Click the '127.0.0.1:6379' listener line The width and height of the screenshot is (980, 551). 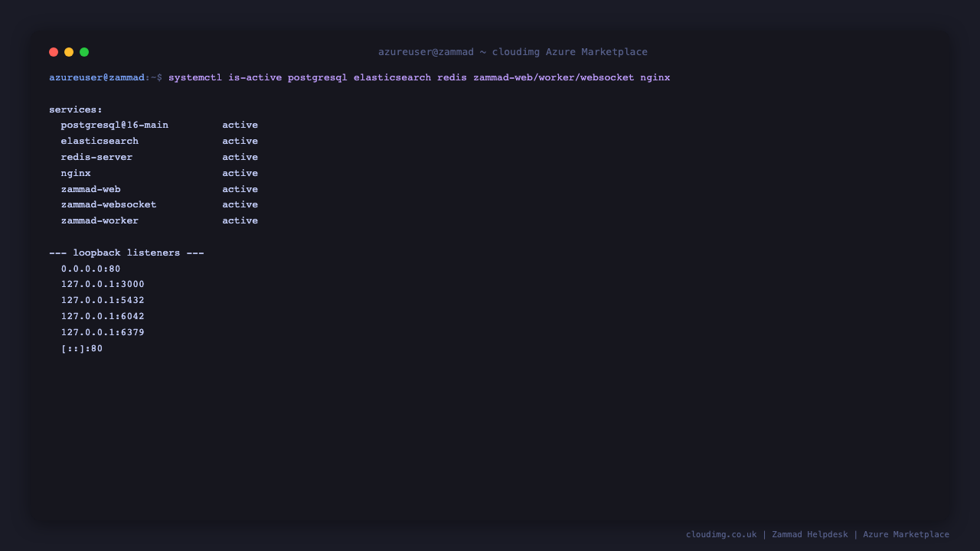click(103, 333)
